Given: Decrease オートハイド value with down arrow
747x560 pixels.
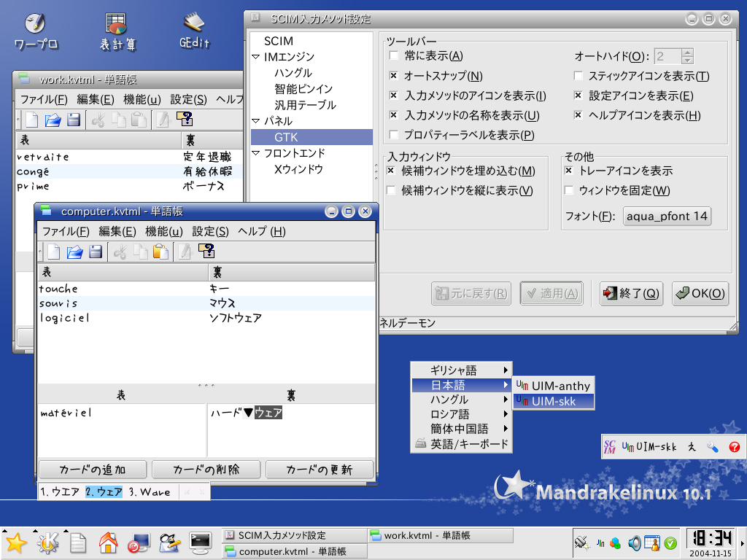Looking at the screenshot, I should (687, 60).
